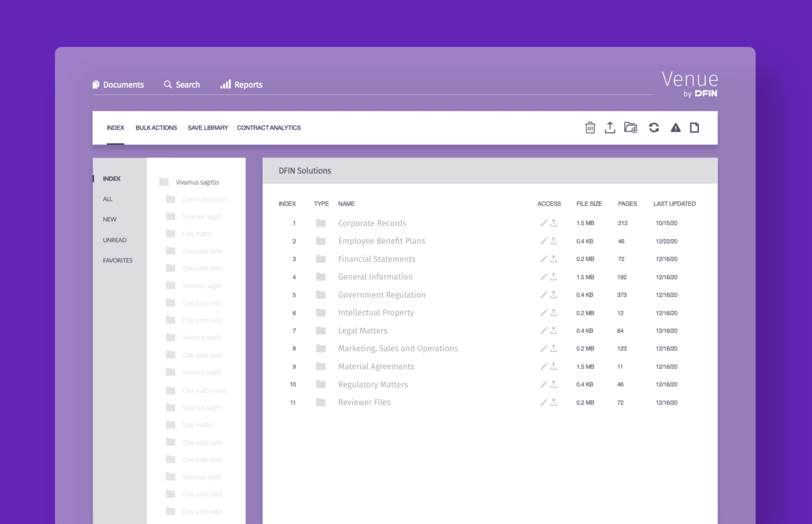The height and width of the screenshot is (524, 812).
Task: Click the warning triangle alert icon
Action: pos(675,127)
